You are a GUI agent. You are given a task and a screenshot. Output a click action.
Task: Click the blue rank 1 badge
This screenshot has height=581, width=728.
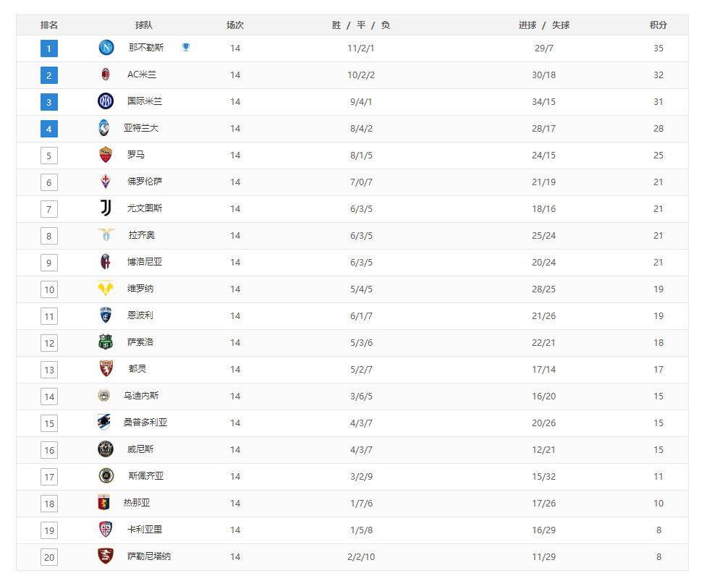[49, 48]
